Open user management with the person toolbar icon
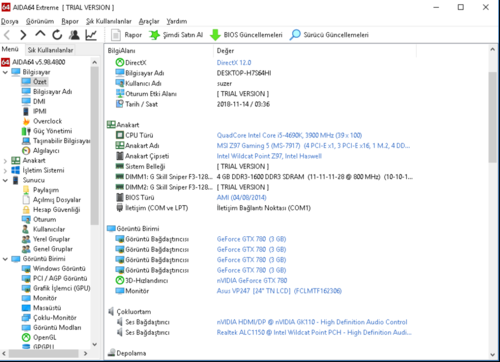 click(74, 35)
